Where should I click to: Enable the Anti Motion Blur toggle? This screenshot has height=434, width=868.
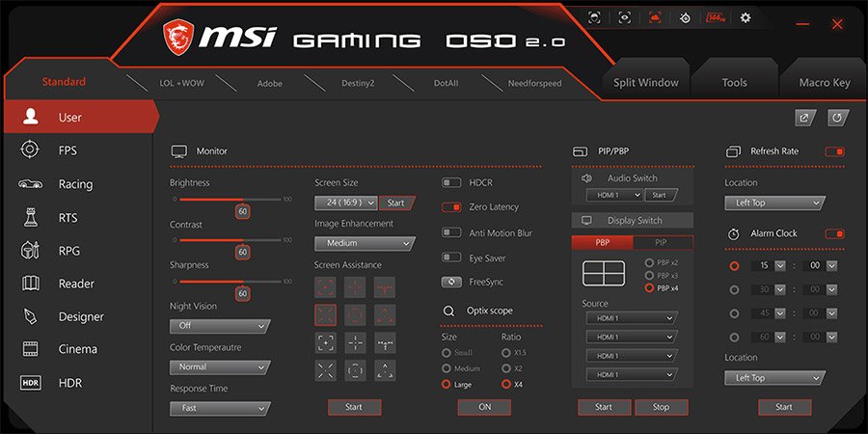point(451,232)
